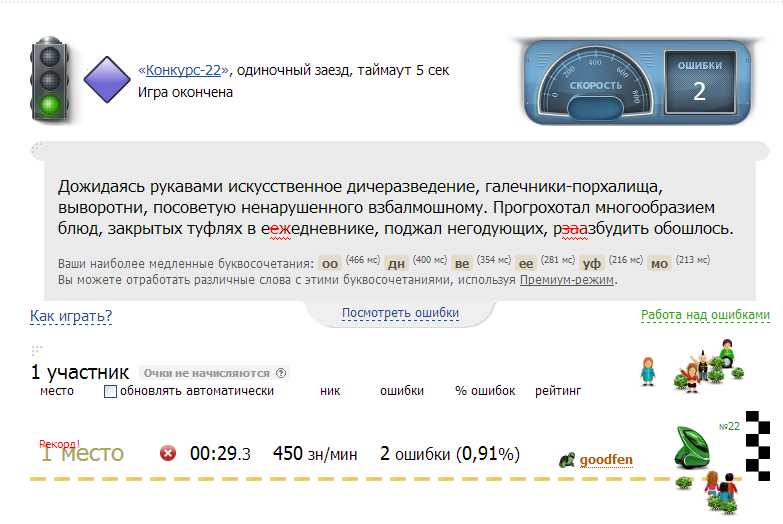Open Работа над ошибками
Image resolution: width=783 pixels, height=524 pixels.
(x=705, y=315)
